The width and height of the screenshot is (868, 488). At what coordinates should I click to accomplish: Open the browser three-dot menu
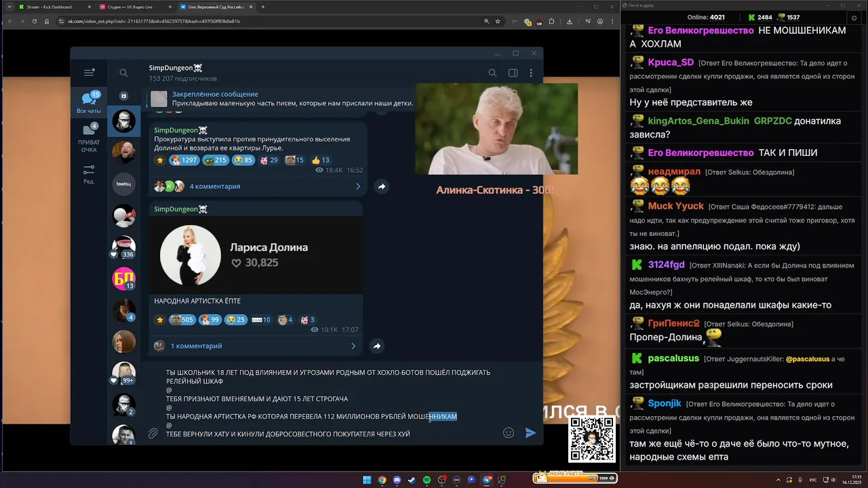pyautogui.click(x=612, y=21)
